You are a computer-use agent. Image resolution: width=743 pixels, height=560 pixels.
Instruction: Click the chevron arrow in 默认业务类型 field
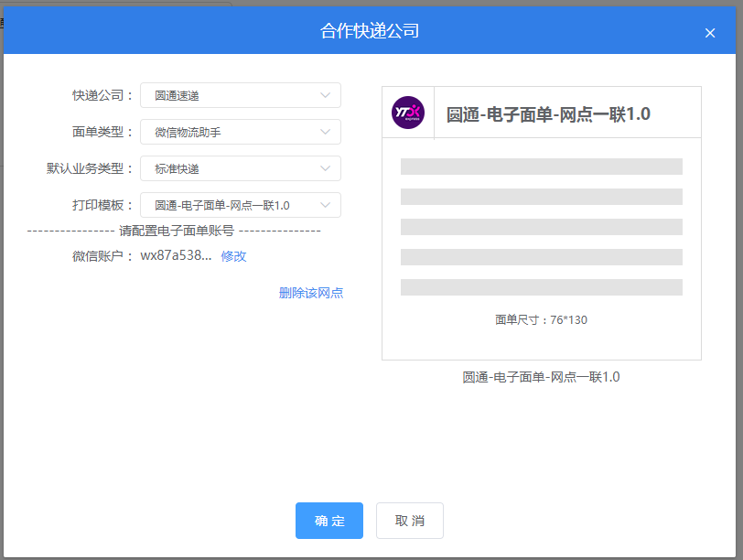[326, 168]
